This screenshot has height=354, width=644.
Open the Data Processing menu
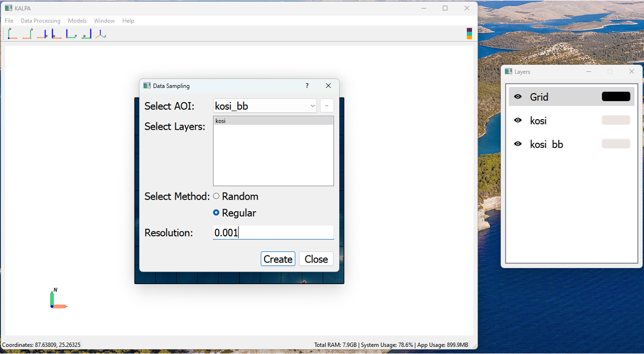pyautogui.click(x=40, y=21)
